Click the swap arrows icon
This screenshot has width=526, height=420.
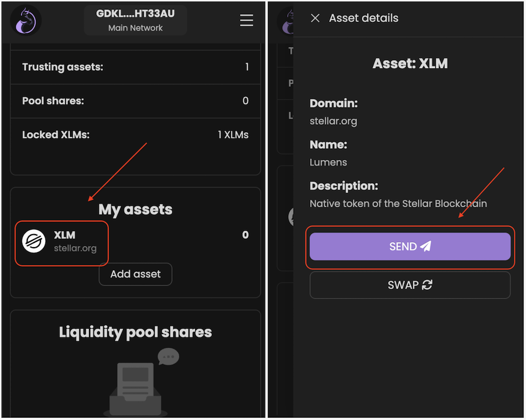[428, 285]
